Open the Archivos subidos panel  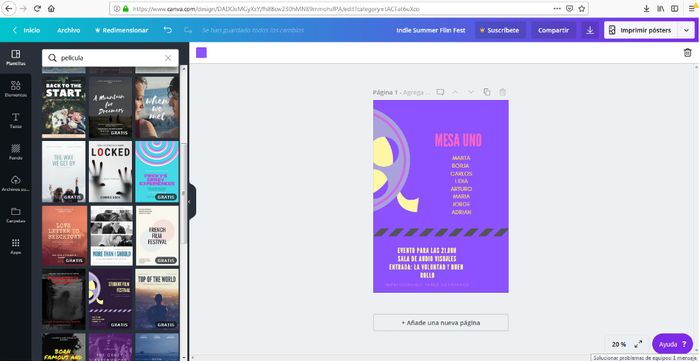(x=16, y=184)
